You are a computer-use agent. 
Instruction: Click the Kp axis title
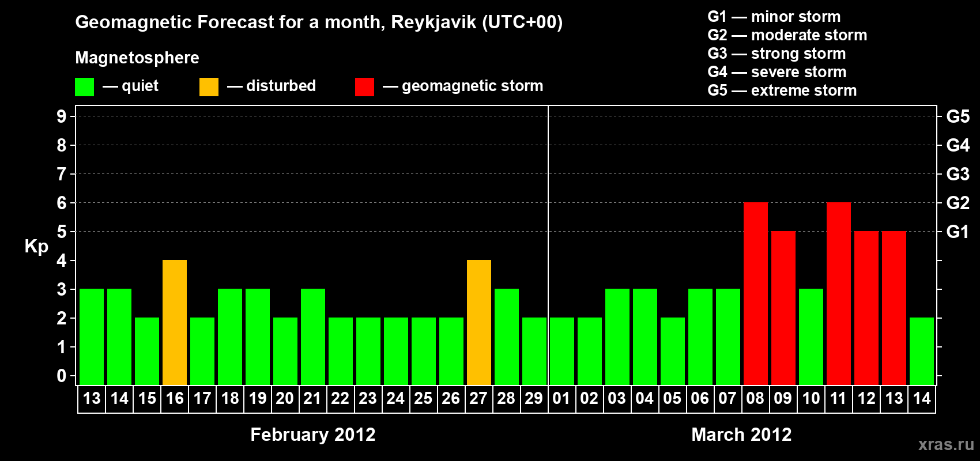(36, 247)
